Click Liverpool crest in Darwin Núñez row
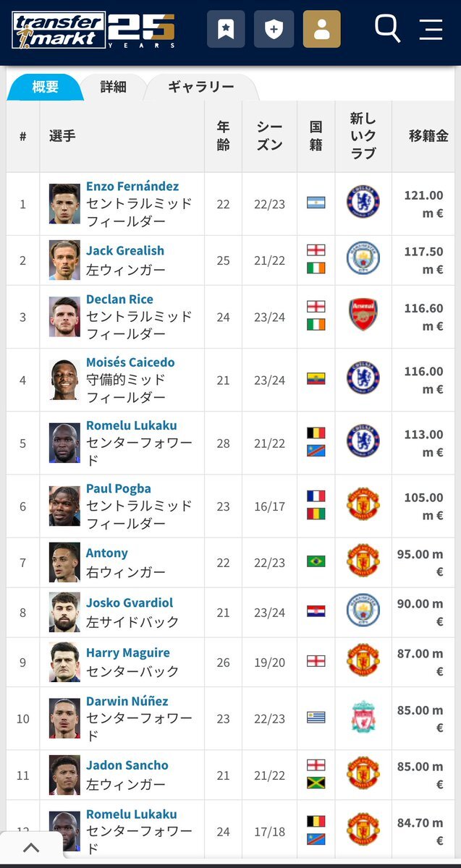 tap(363, 718)
